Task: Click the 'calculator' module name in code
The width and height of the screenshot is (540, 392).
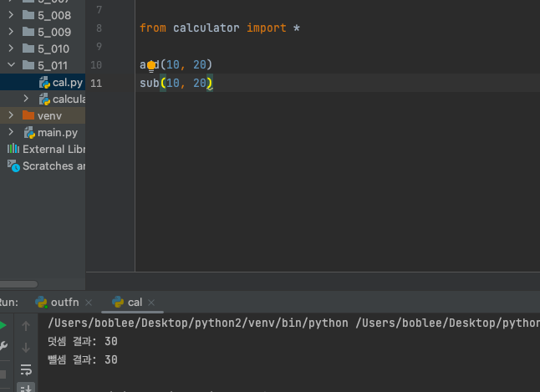Action: click(x=206, y=28)
